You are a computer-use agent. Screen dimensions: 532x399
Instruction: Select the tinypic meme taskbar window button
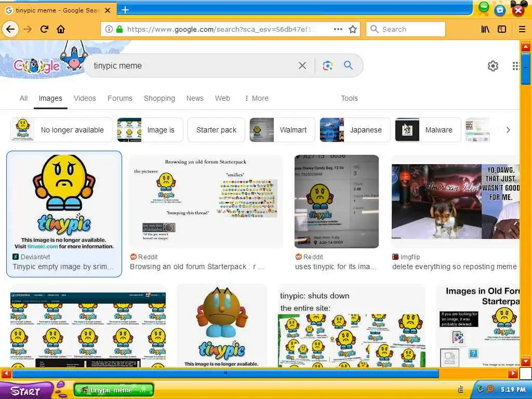114,390
